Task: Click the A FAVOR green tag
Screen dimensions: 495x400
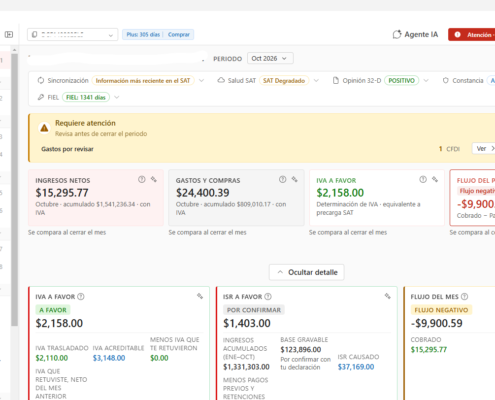Action: pyautogui.click(x=53, y=310)
